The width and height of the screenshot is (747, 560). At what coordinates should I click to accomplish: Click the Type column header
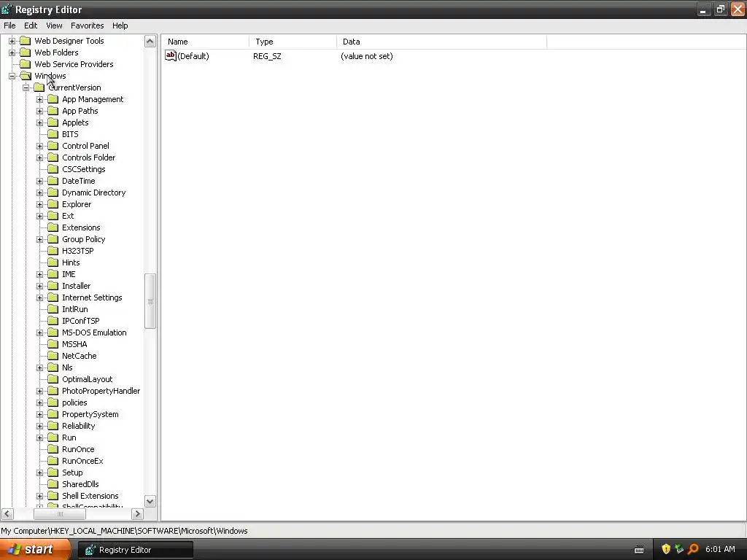[x=293, y=42]
